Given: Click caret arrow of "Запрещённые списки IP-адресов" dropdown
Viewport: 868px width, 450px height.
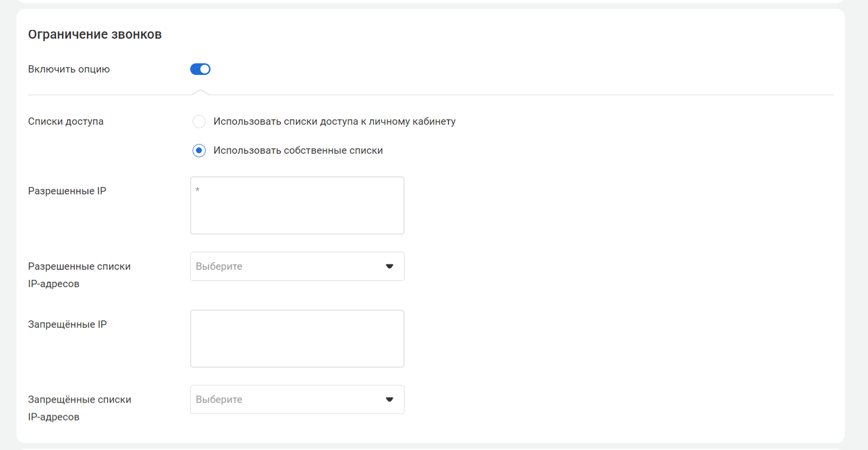Looking at the screenshot, I should click(x=390, y=400).
